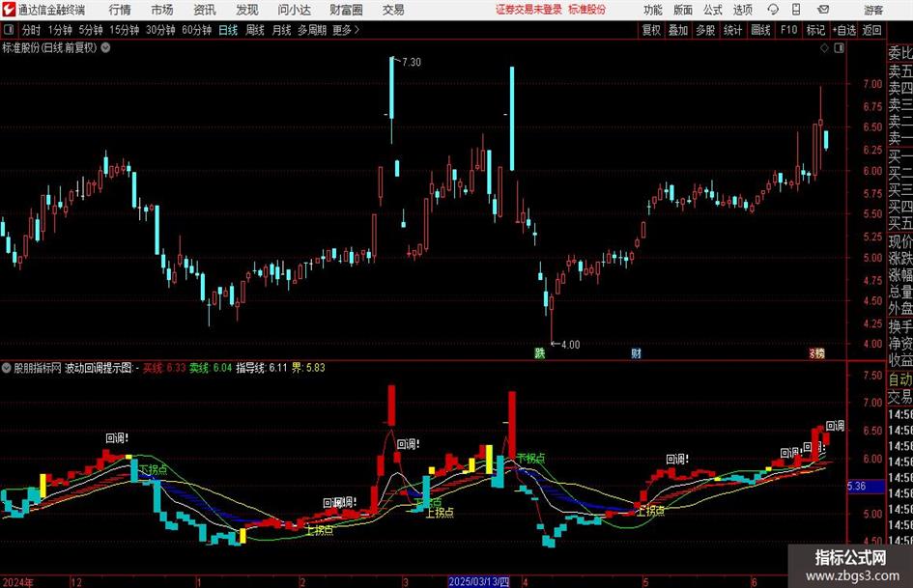913x588 pixels.
Task: Open the 发现 menu
Action: pyautogui.click(x=247, y=10)
